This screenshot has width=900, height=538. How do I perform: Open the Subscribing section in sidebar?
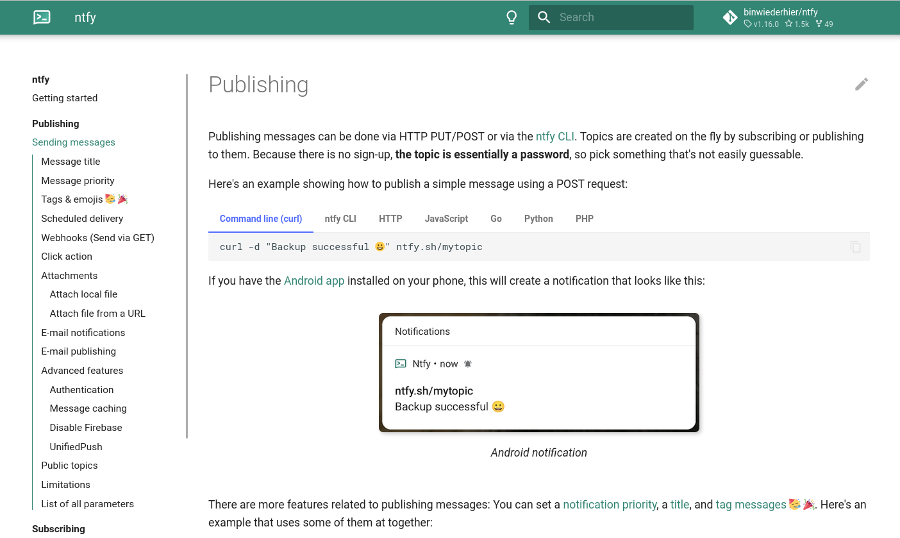(58, 529)
